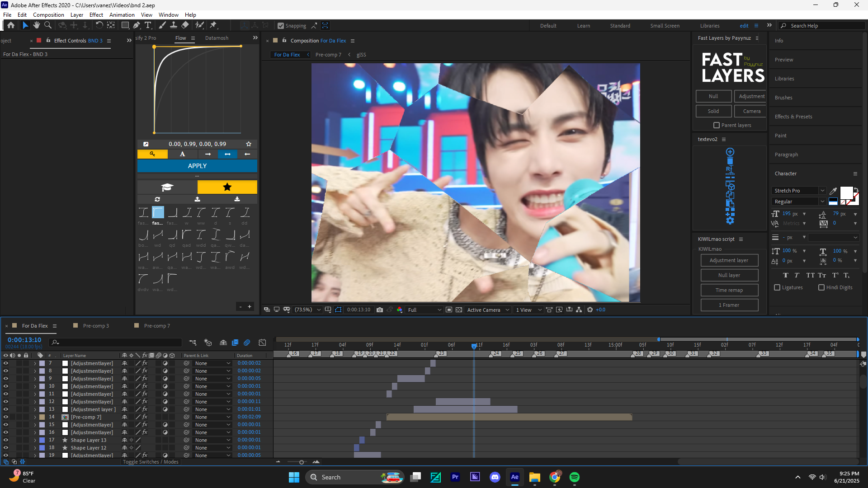868x488 pixels.
Task: Open Spotify from the taskbar
Action: pyautogui.click(x=575, y=477)
